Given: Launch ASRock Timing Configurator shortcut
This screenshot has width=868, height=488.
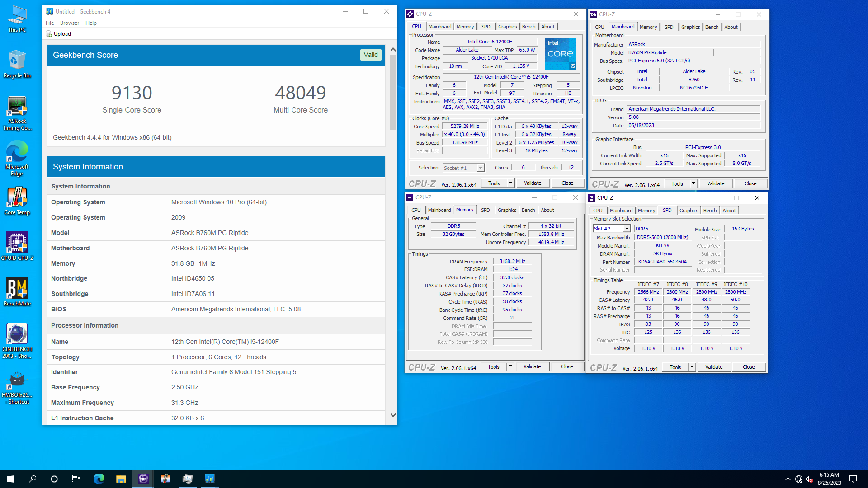Looking at the screenshot, I should click(x=17, y=113).
